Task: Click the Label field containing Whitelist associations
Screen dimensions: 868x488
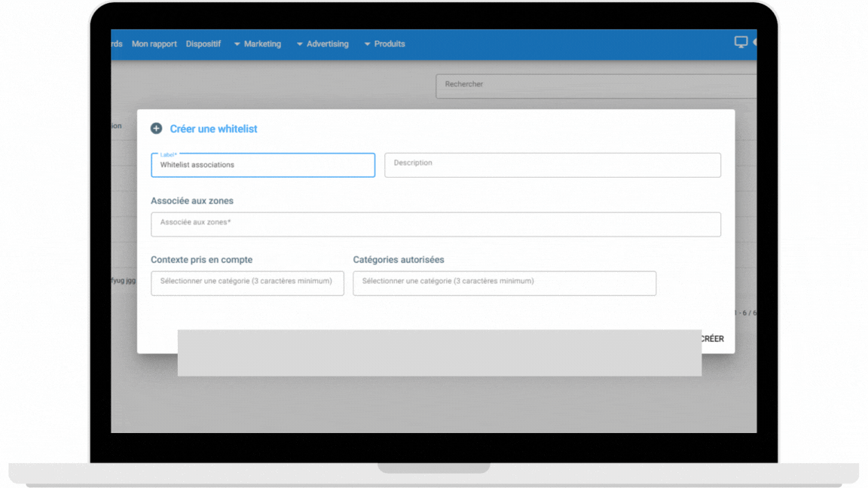Action: [x=263, y=165]
